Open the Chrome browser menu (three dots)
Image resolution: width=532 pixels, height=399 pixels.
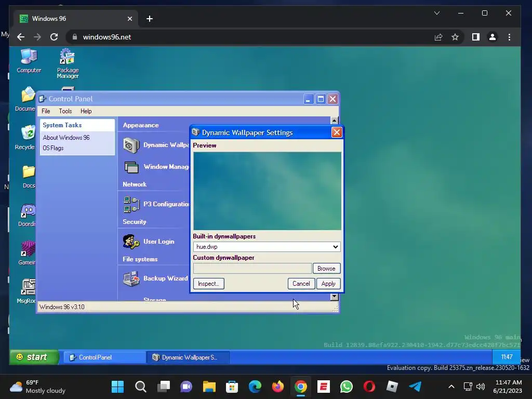(x=509, y=37)
